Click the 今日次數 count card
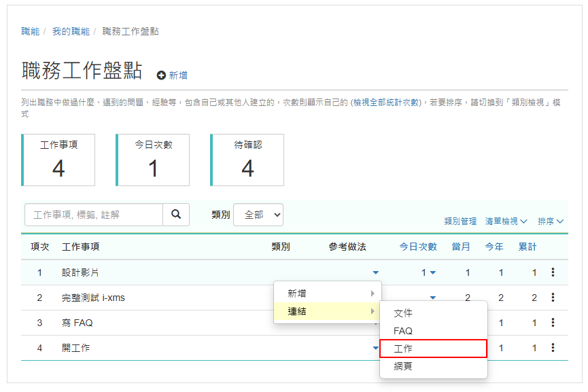This screenshot has height=392, width=588. [153, 160]
